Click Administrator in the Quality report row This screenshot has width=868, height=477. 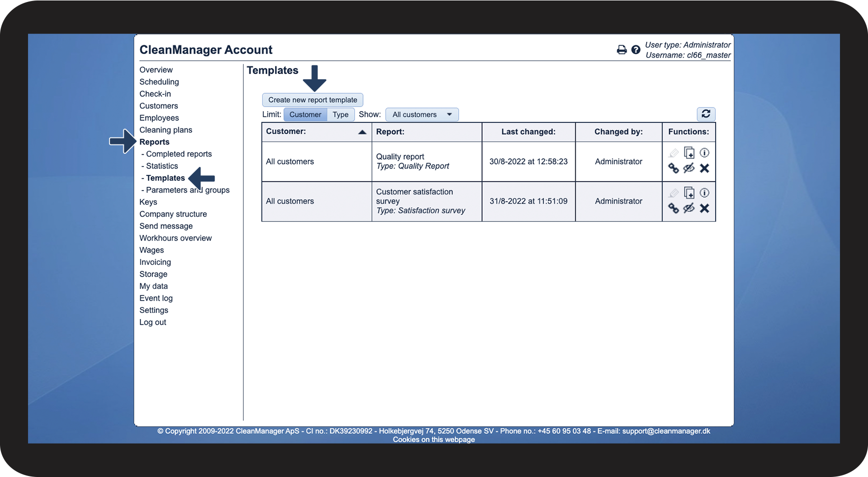(618, 162)
